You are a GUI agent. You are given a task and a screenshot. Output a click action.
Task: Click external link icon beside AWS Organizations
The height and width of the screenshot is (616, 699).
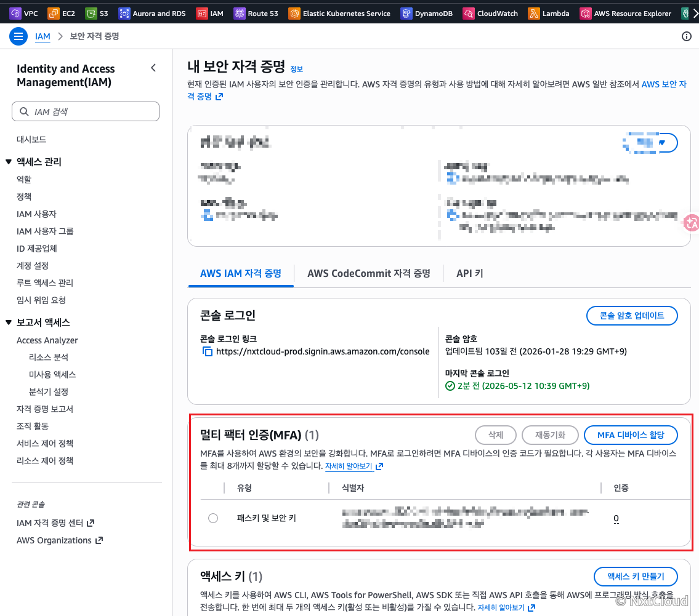click(x=99, y=540)
